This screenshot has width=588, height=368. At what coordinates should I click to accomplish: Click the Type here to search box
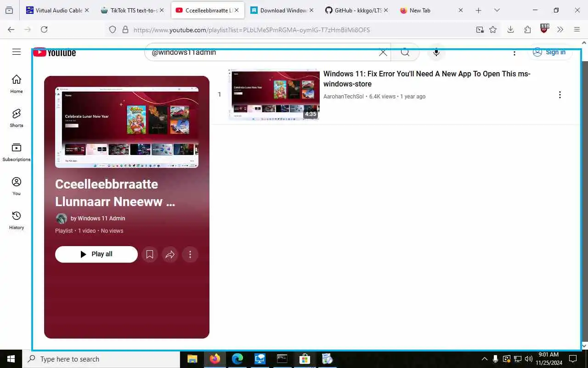coord(101,359)
